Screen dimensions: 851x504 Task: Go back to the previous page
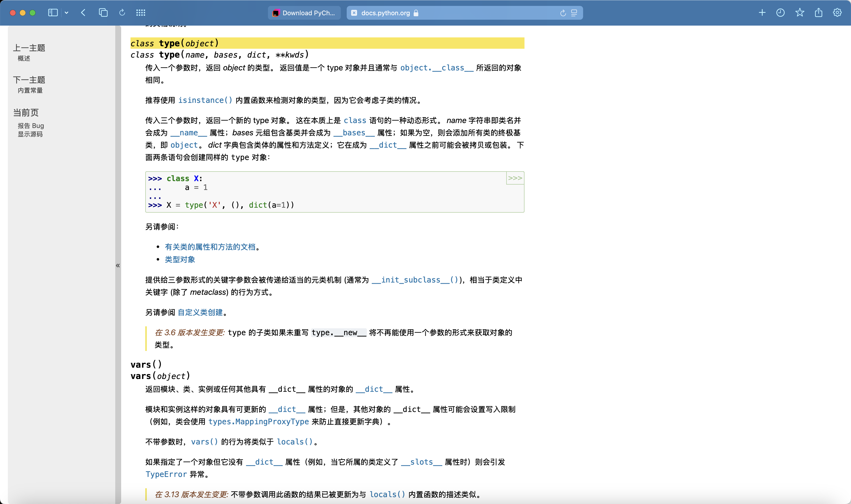[83, 13]
